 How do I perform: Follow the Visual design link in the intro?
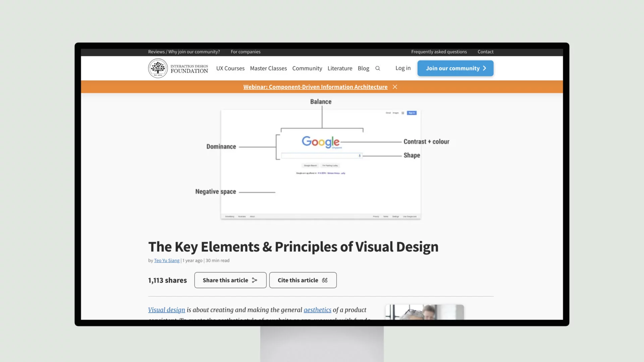click(167, 310)
